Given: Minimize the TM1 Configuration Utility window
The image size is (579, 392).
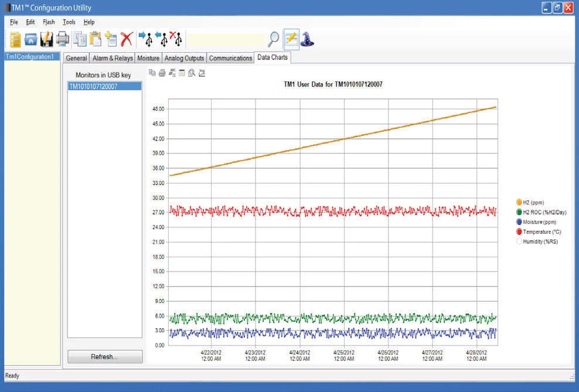Looking at the screenshot, I should pyautogui.click(x=547, y=8).
